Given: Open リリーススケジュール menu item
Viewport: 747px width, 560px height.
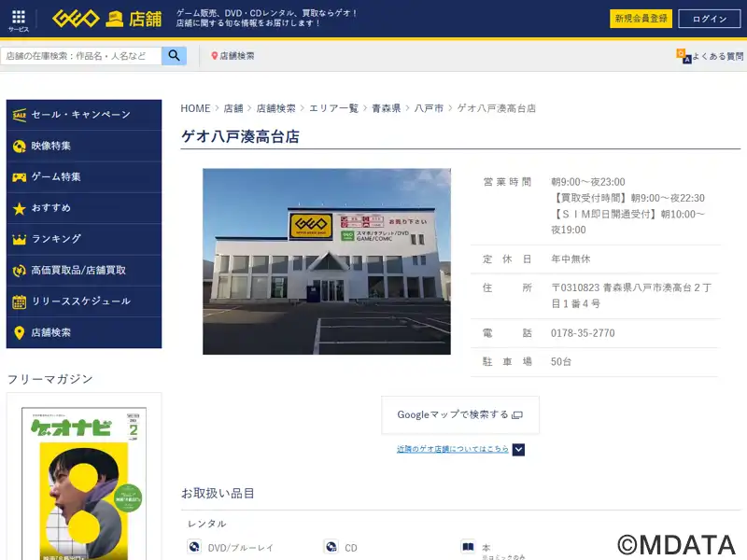Looking at the screenshot, I should click(84, 301).
